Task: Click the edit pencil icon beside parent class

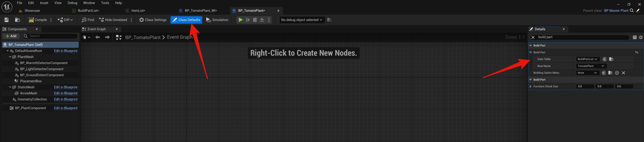Action: point(638,11)
